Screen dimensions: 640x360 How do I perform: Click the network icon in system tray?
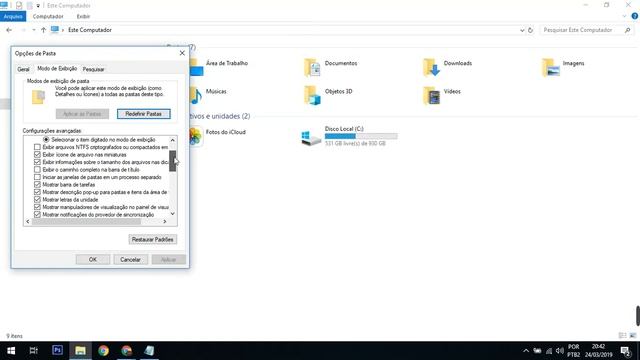tap(549, 351)
